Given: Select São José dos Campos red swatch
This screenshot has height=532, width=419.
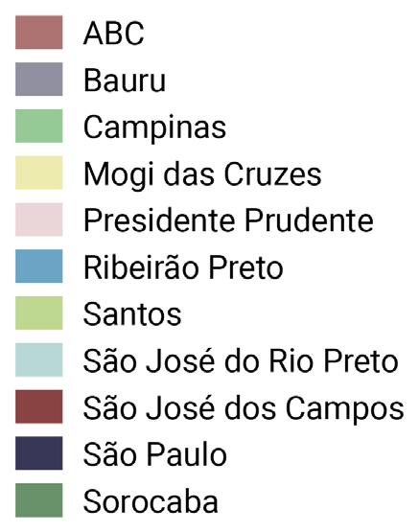Looking at the screenshot, I should (x=39, y=406).
